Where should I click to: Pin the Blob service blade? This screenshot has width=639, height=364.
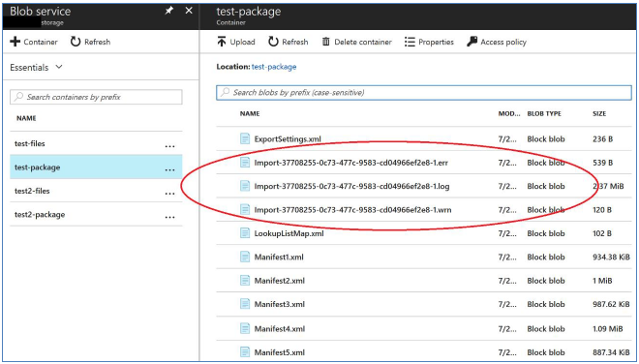pos(168,11)
